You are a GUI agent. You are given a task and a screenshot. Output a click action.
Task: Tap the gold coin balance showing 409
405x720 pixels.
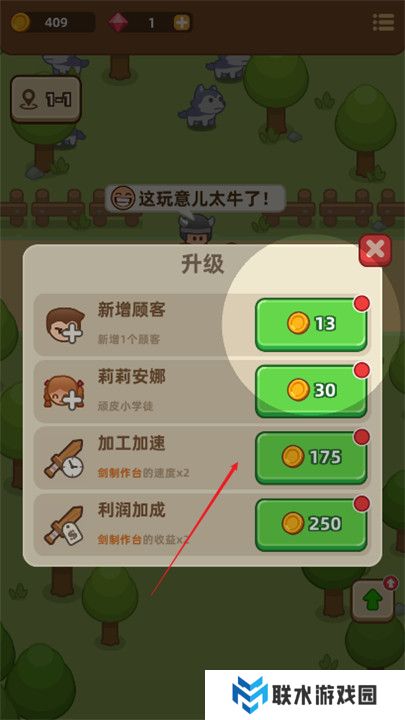pyautogui.click(x=52, y=22)
